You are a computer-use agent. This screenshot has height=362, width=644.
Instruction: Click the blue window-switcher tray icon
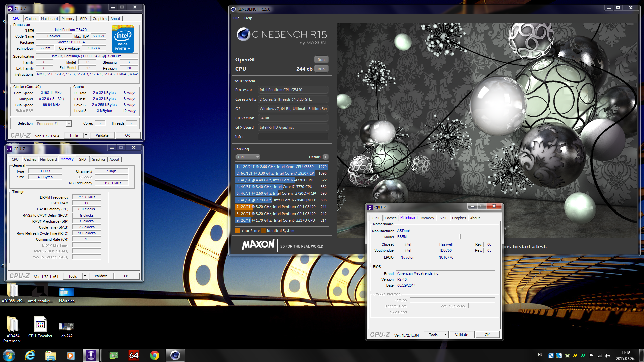(x=559, y=356)
